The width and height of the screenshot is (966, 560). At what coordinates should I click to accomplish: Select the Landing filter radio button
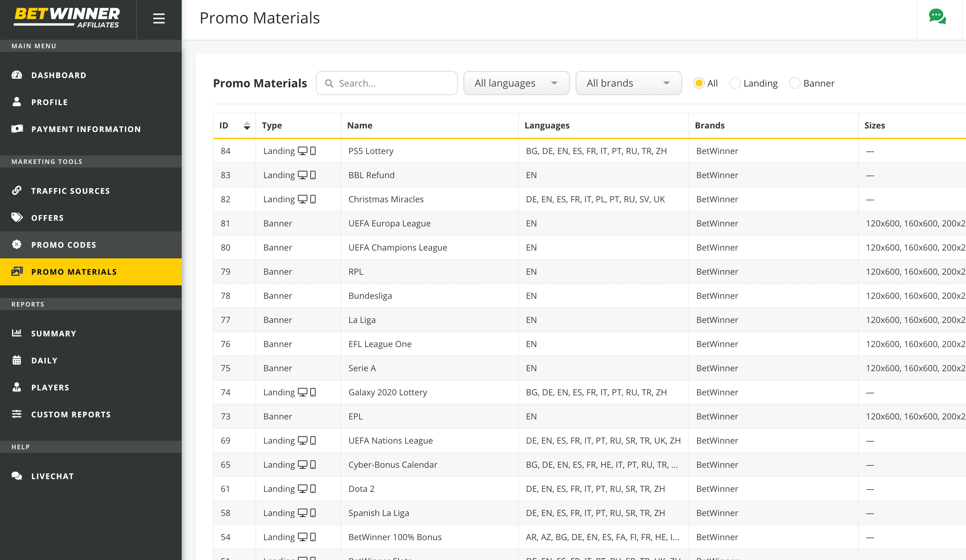pos(735,83)
